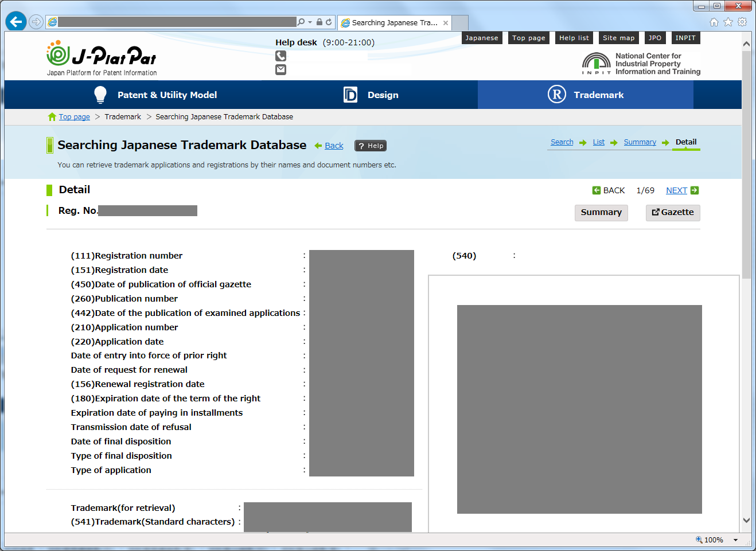Open the Gazette button
Viewport: 756px width, 551px height.
[673, 212]
